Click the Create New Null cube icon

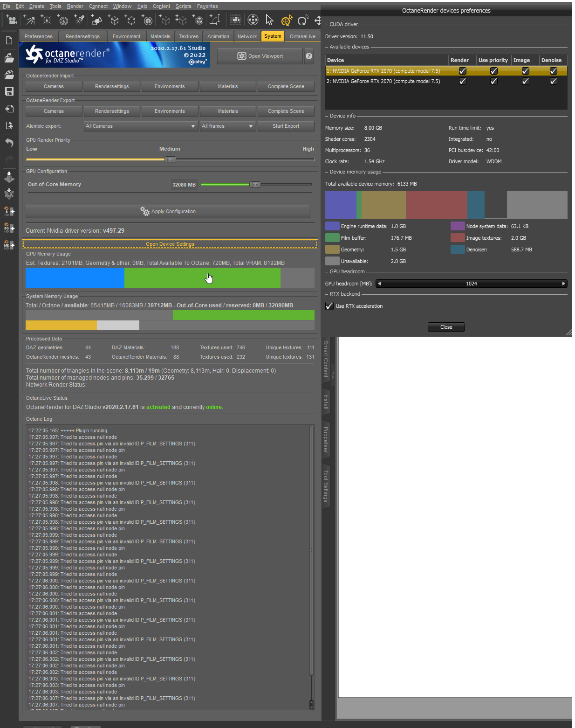point(114,20)
